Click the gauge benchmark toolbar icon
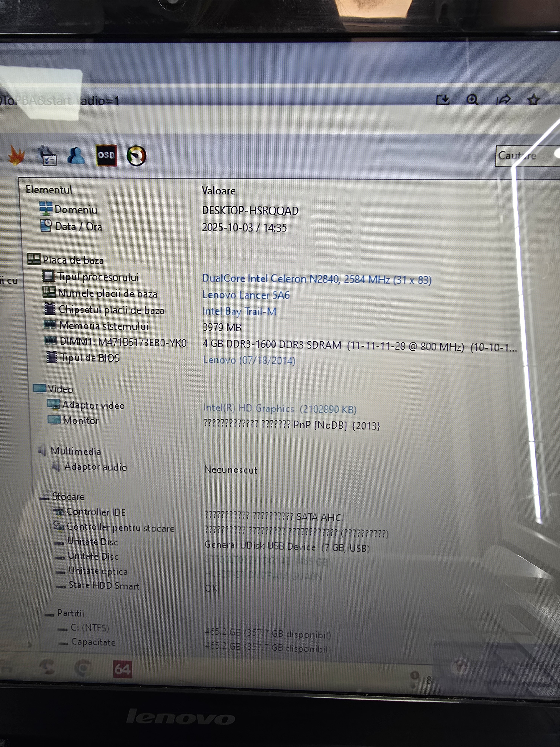This screenshot has height=747, width=560. (x=136, y=156)
